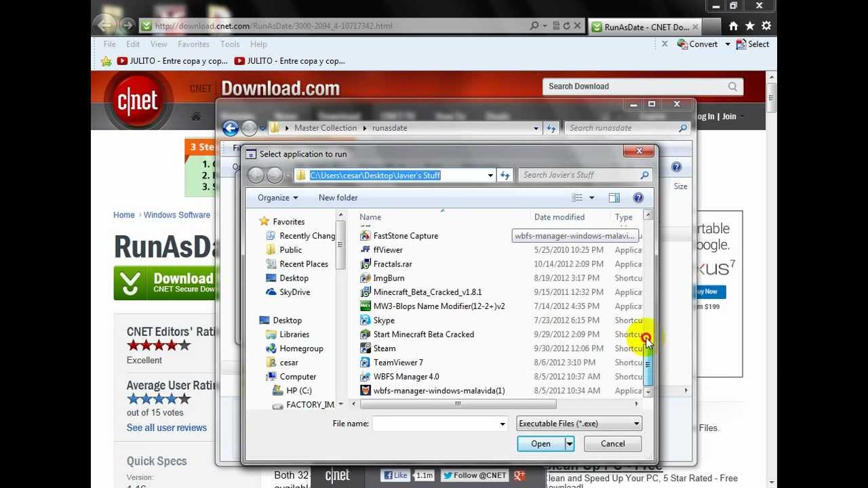Screen dimensions: 868x488
Task: Click the browser home icon
Action: [733, 26]
